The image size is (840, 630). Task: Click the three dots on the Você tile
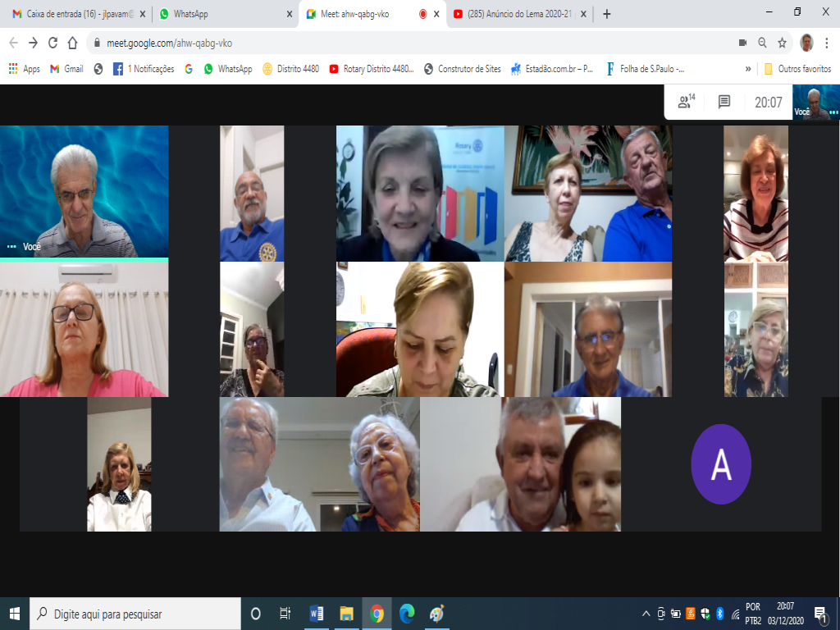pyautogui.click(x=11, y=246)
